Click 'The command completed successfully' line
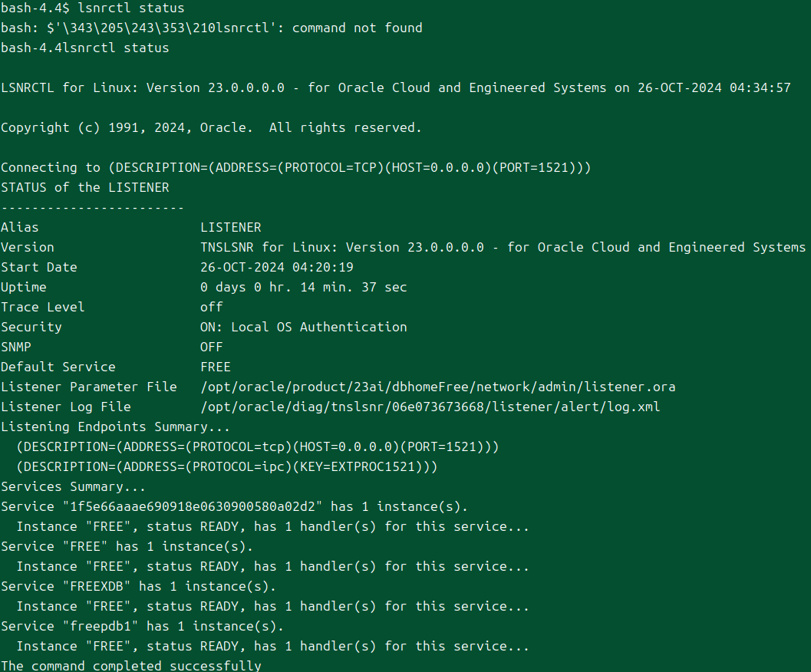 tap(130, 665)
